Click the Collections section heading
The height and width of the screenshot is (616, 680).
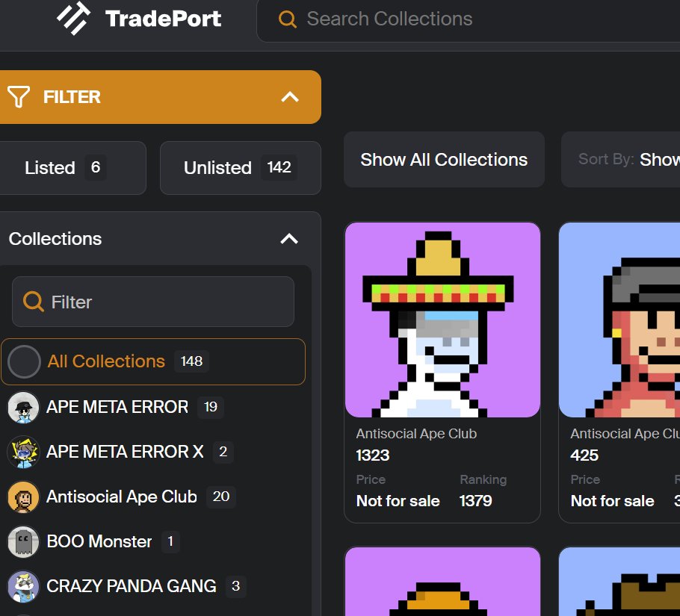(x=55, y=239)
